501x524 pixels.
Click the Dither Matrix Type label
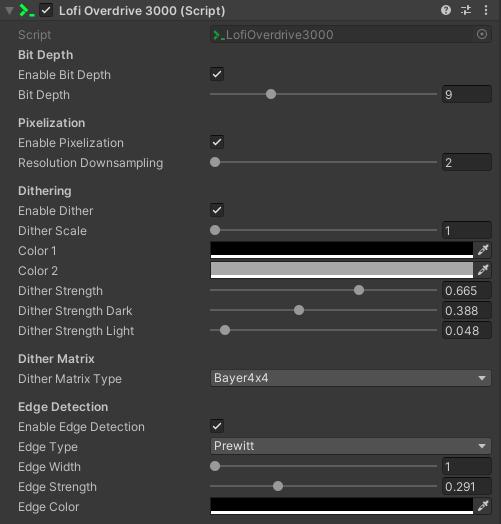point(70,379)
